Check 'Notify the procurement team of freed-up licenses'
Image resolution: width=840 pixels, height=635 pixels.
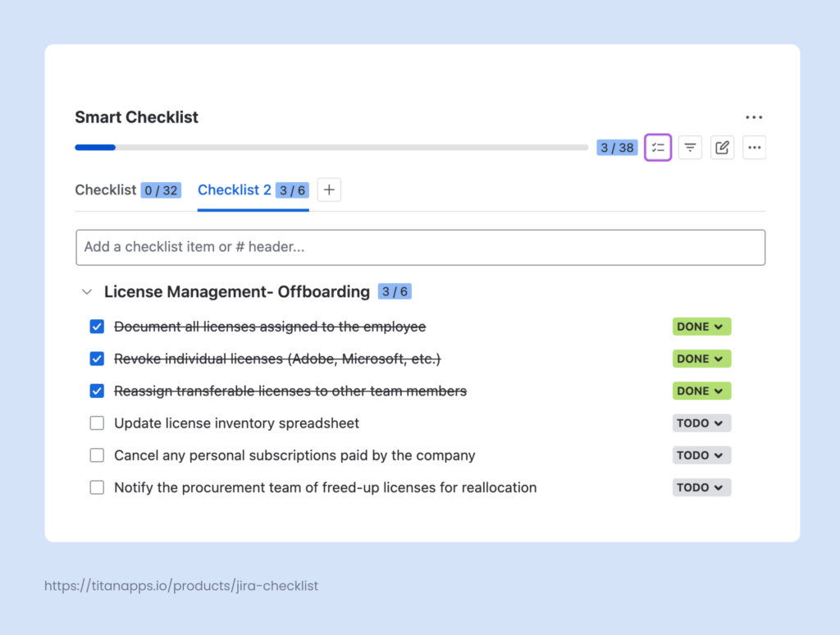pyautogui.click(x=97, y=487)
